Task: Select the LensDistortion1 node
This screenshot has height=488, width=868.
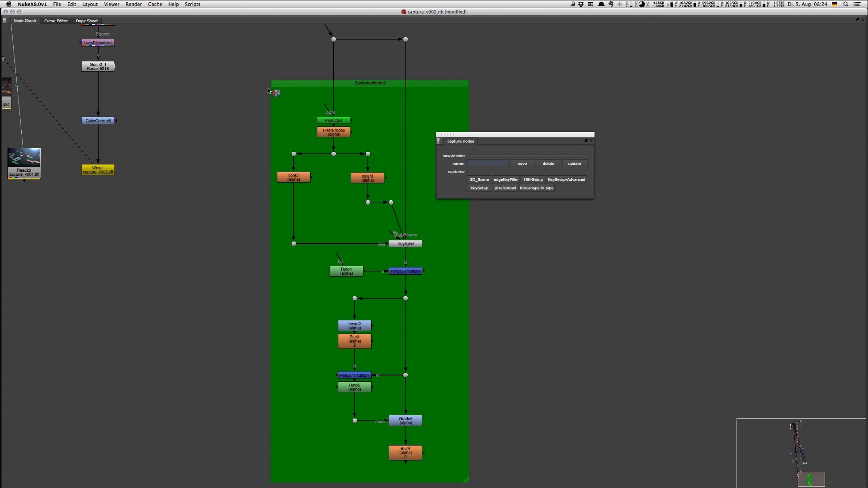Action: click(98, 42)
